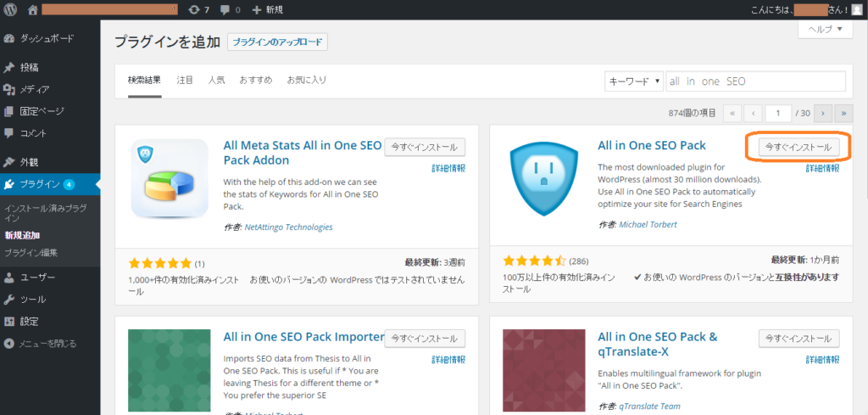868x415 pixels.
Task: Click the WordPress logo in admin bar
Action: click(x=10, y=9)
